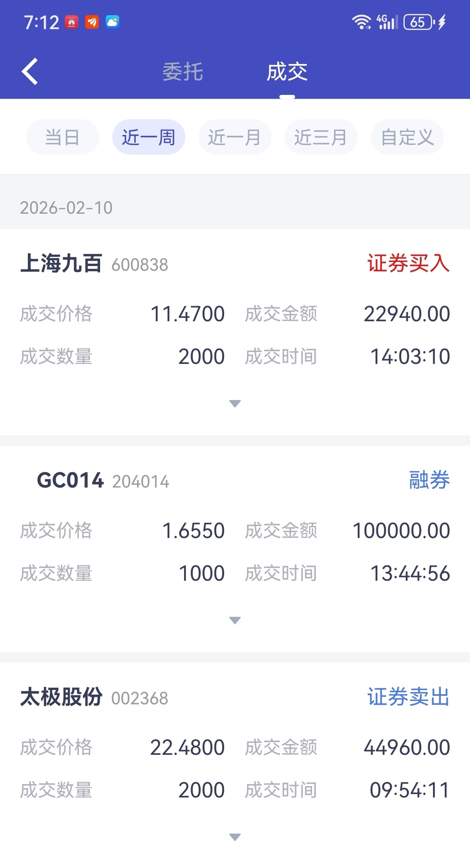
Task: Tap the Huawei notification icon in status bar
Action: click(x=71, y=22)
